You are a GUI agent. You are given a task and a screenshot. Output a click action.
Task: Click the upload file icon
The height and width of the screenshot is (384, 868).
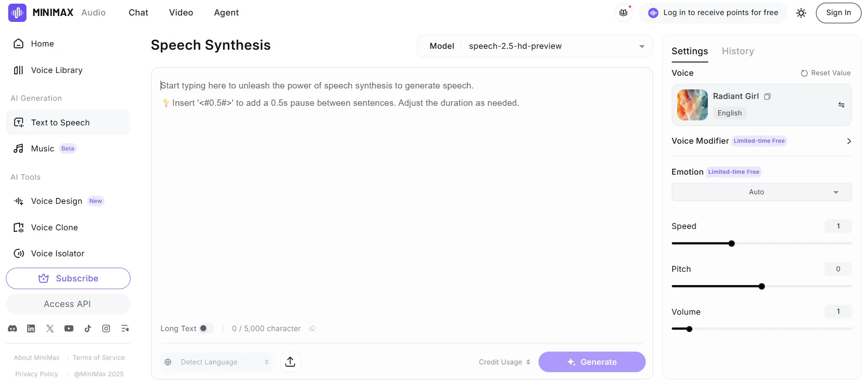(290, 362)
